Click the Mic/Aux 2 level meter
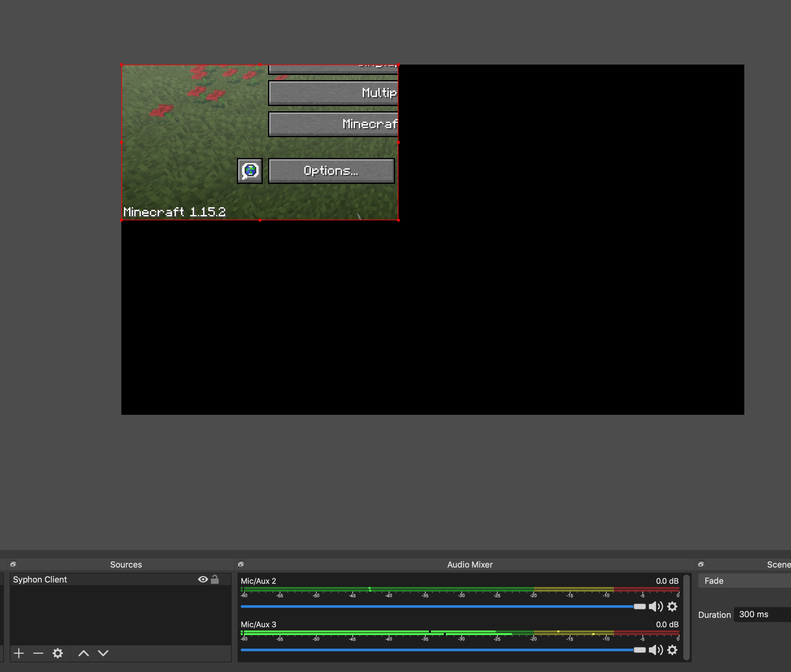 click(x=460, y=589)
